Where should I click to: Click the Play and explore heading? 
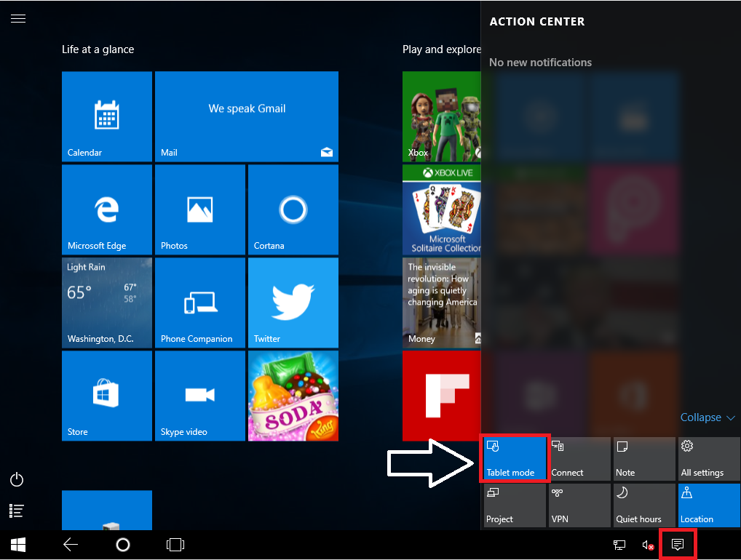coord(441,49)
